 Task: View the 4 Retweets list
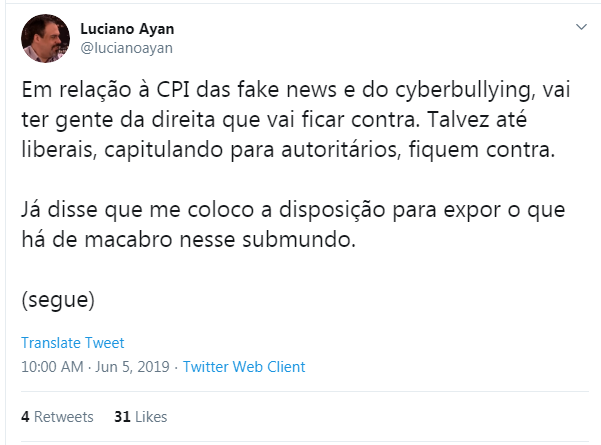pos(57,417)
